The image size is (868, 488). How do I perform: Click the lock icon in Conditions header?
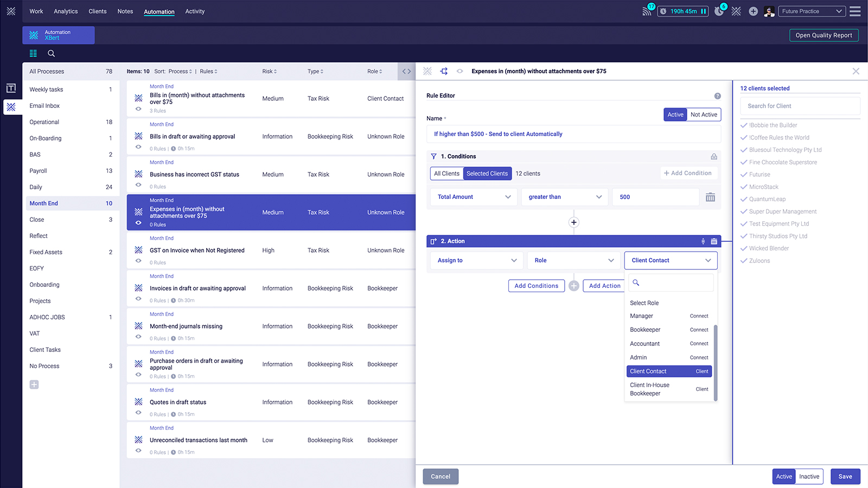click(714, 157)
